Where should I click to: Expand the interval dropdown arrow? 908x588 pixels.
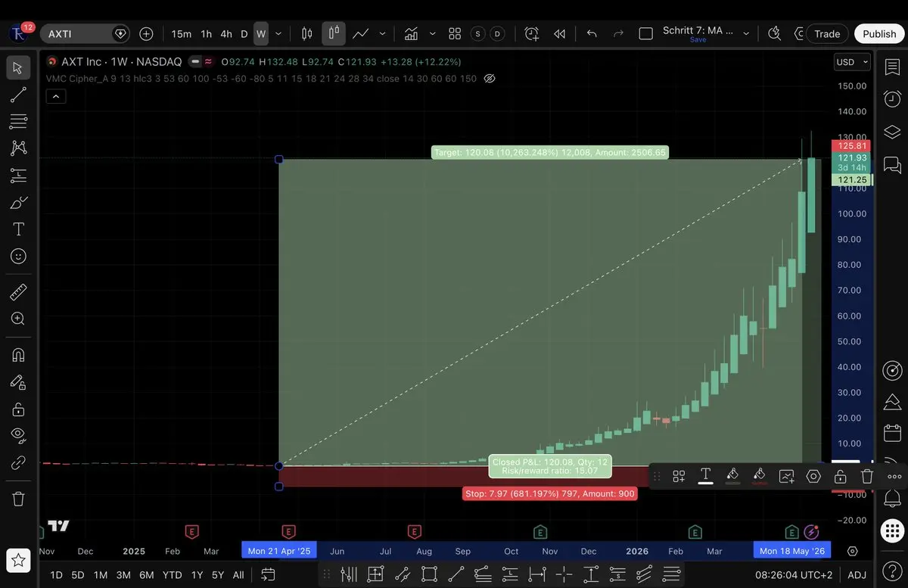[278, 34]
